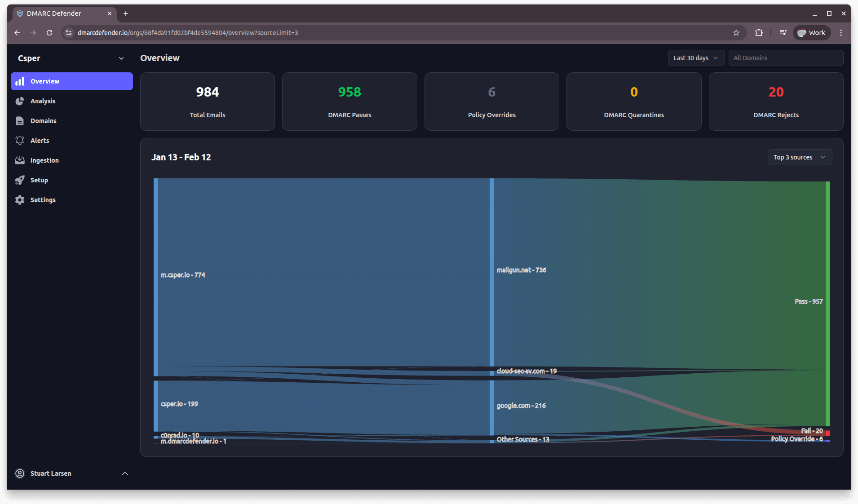This screenshot has width=858, height=504.
Task: Click the Stuart Larsen profile avatar icon
Action: point(20,473)
